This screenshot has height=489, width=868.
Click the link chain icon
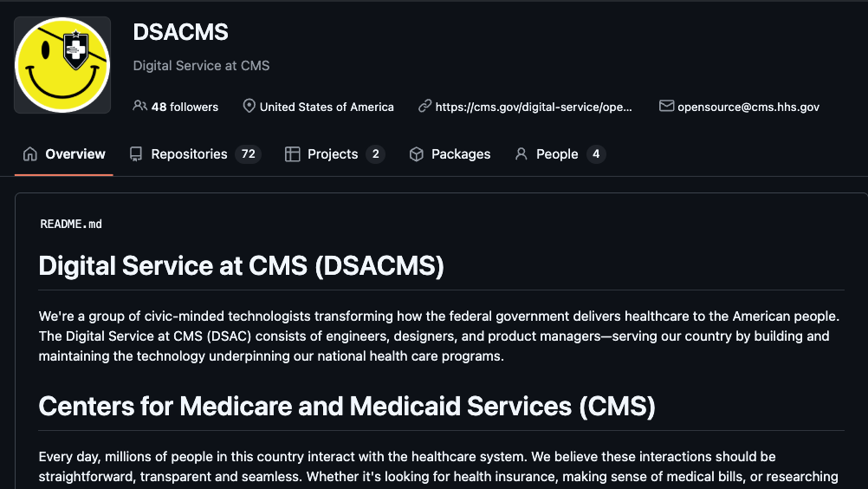pos(424,106)
